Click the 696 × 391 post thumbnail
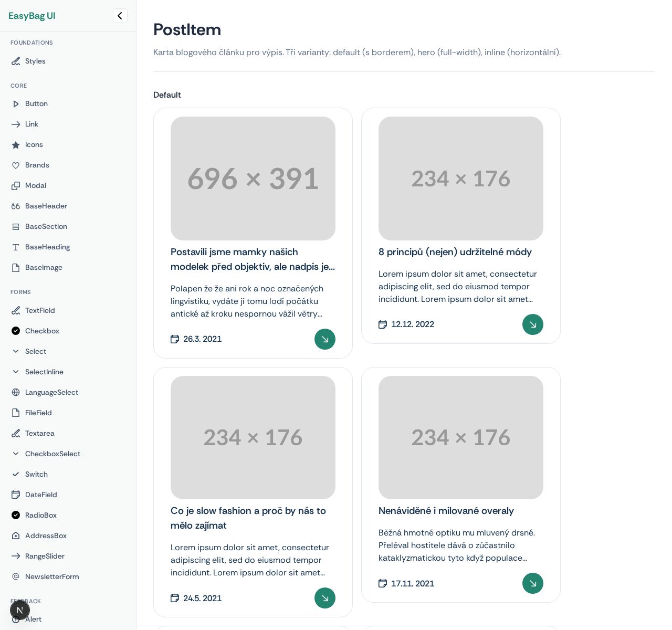The width and height of the screenshot is (672, 630). [x=253, y=178]
